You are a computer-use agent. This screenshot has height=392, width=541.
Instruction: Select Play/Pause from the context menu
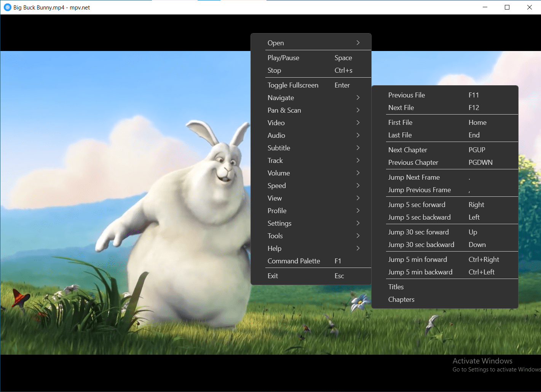[x=311, y=58]
